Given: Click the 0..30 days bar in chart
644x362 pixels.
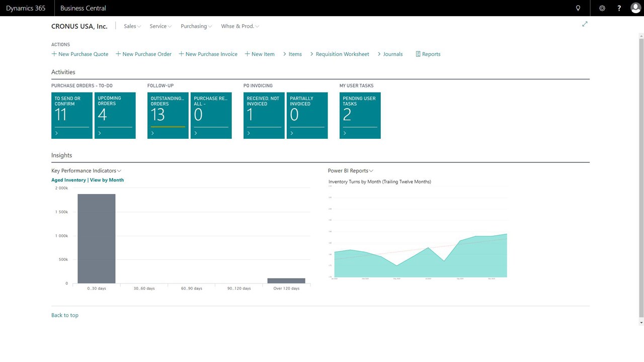Looking at the screenshot, I should (97, 239).
